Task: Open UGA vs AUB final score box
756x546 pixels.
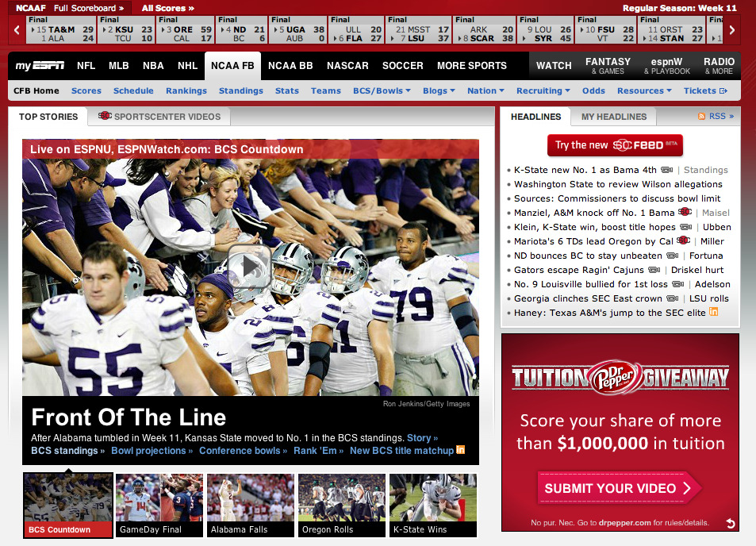Action: tap(298, 29)
